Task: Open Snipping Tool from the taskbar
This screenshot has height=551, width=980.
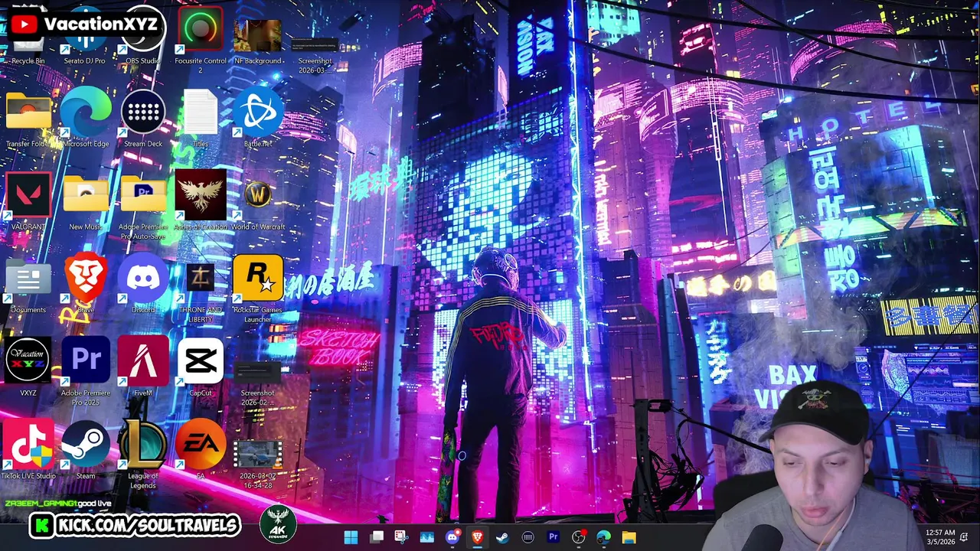Action: [x=401, y=537]
